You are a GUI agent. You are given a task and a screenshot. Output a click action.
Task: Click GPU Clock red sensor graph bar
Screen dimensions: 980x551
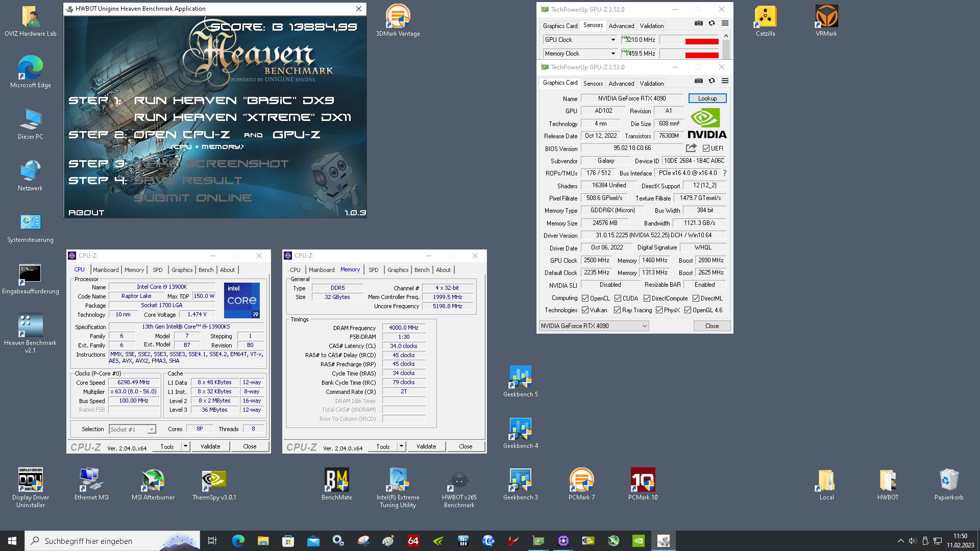pyautogui.click(x=702, y=41)
